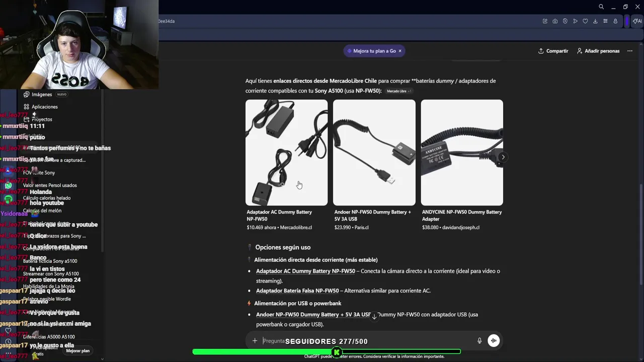
Task: Open the profile person icon in toolbar
Action: [615, 21]
